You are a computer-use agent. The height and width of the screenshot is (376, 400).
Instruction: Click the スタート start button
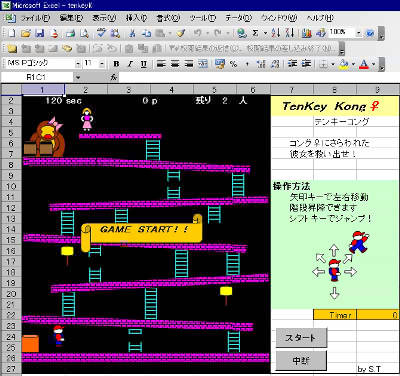301,338
